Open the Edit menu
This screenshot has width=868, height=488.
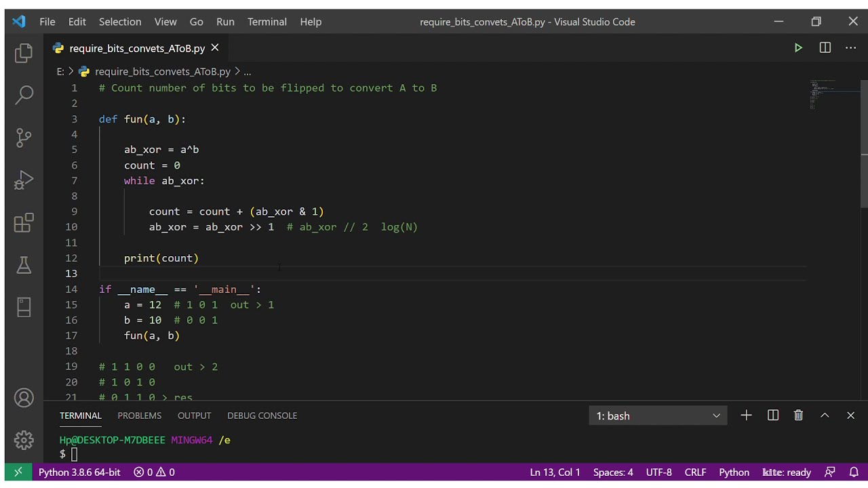coord(77,22)
